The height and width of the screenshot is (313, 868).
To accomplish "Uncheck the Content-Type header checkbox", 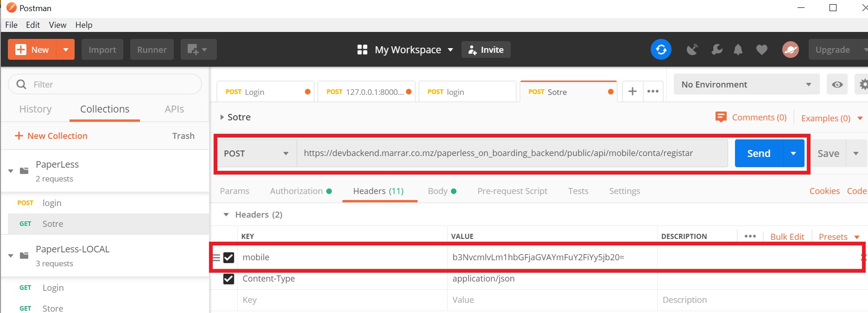I will 228,279.
